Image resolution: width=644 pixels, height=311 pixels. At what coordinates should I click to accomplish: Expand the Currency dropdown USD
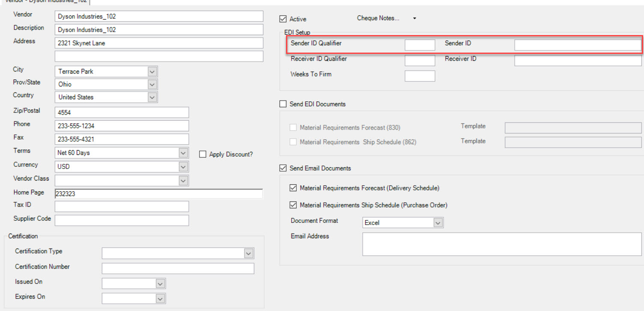[183, 166]
